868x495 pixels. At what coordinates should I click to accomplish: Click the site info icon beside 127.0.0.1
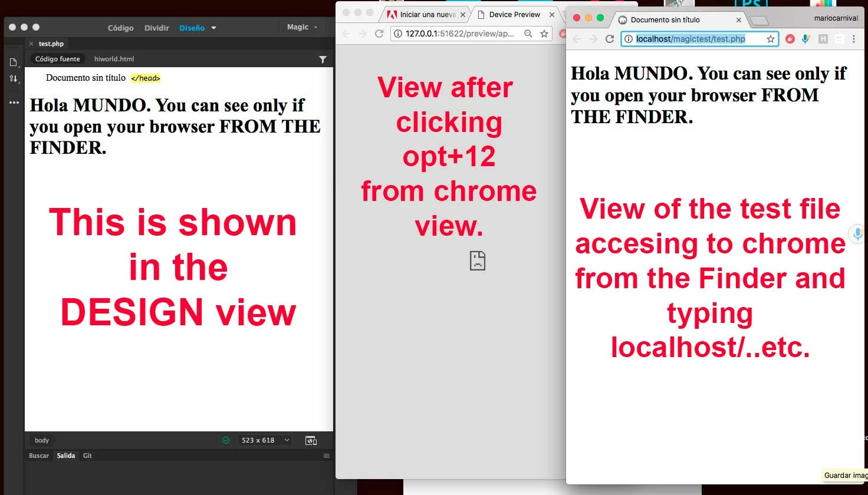point(398,34)
